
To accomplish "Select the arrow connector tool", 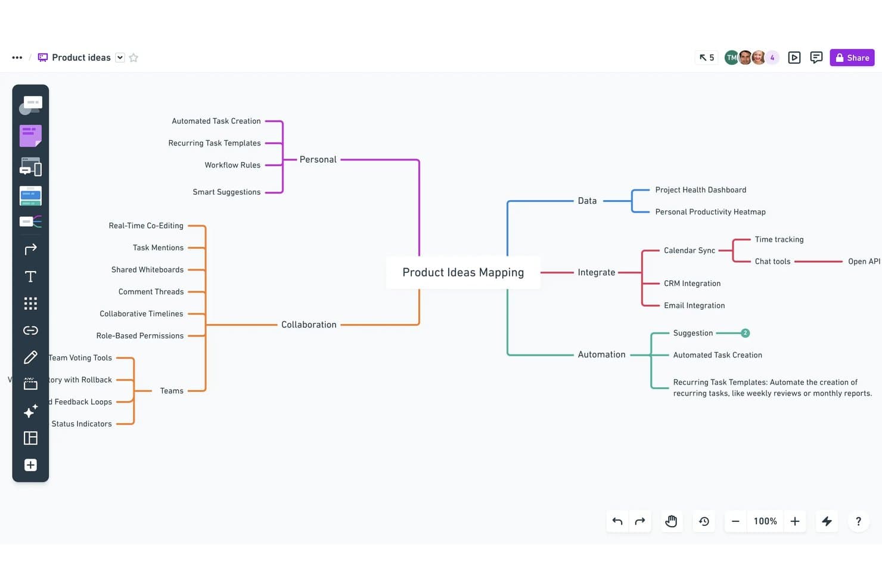I will [x=30, y=249].
